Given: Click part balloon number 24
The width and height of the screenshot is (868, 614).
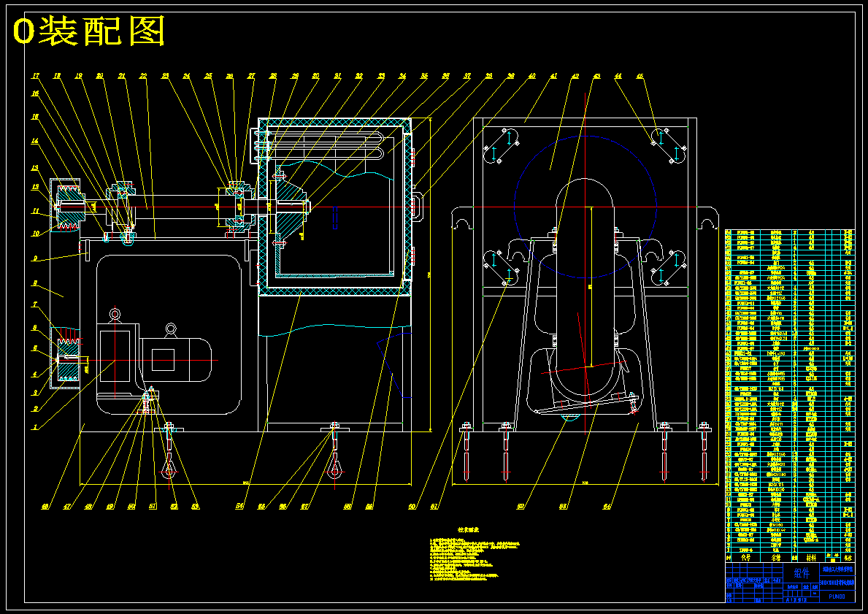Looking at the screenshot, I should pos(187,76).
